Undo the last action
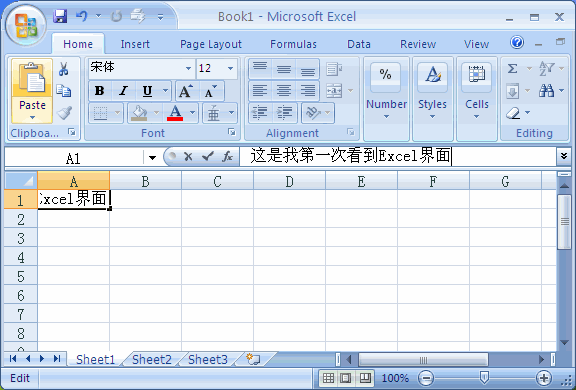 click(82, 17)
